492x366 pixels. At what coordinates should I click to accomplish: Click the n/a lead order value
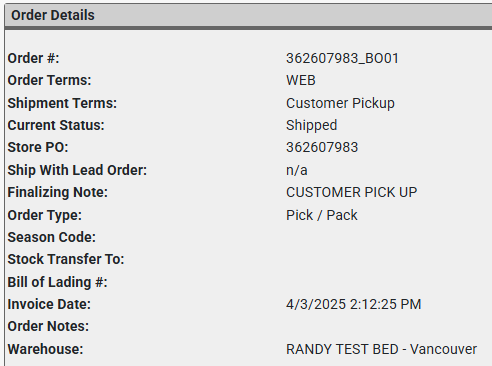(x=297, y=170)
